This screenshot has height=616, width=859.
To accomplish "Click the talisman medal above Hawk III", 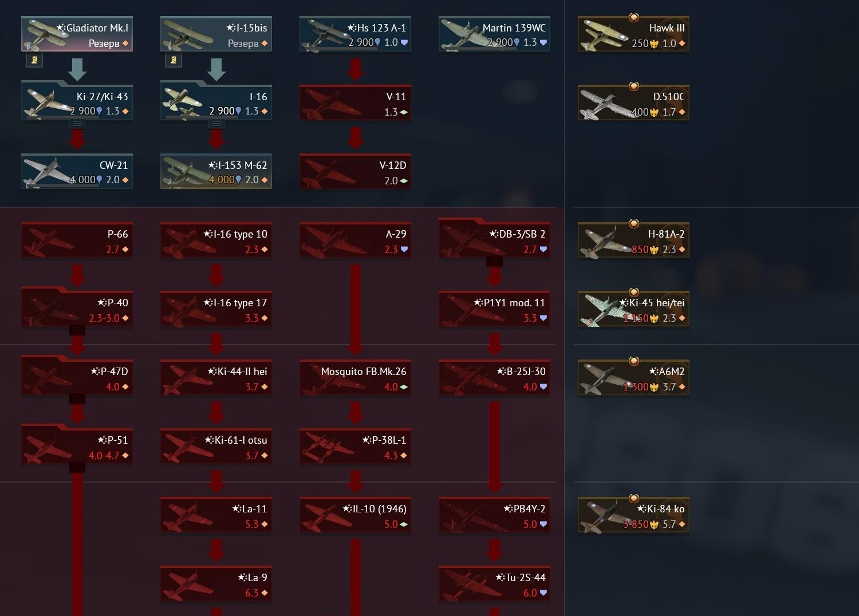I will (x=633, y=17).
